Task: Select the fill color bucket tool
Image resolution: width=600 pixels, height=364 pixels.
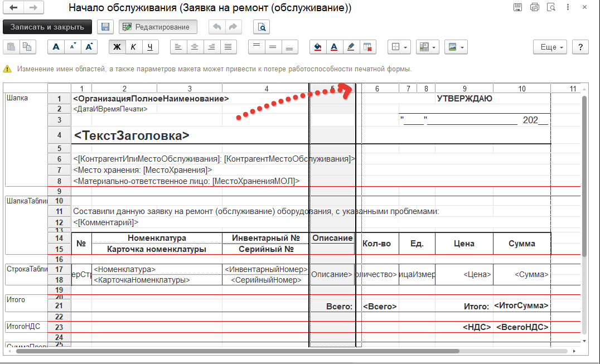Action: click(x=317, y=47)
